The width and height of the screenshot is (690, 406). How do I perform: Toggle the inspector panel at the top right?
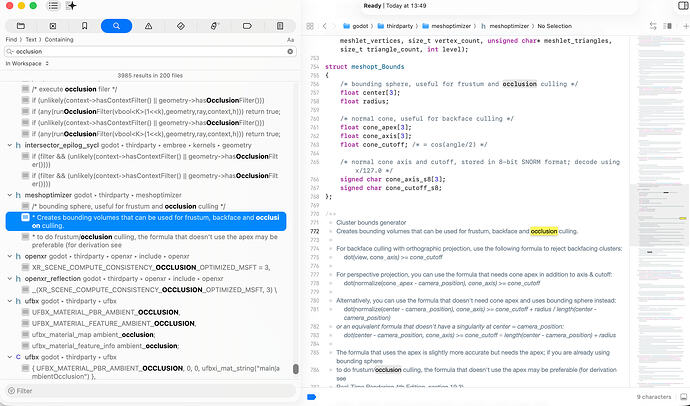683,6
